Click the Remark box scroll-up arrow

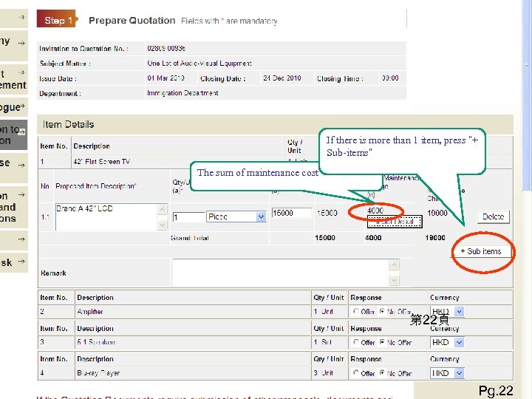tap(394, 265)
